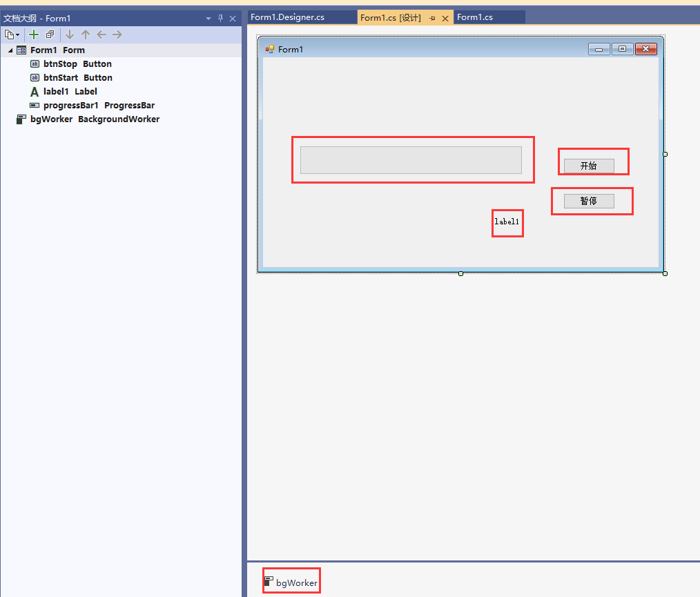
Task: Click the btnStart button icon in tree
Action: pos(35,77)
